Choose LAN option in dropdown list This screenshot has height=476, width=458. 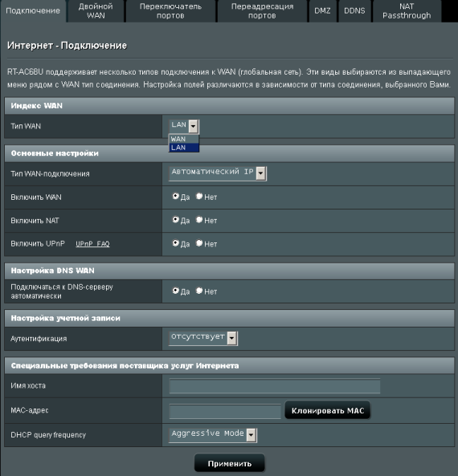tap(184, 148)
